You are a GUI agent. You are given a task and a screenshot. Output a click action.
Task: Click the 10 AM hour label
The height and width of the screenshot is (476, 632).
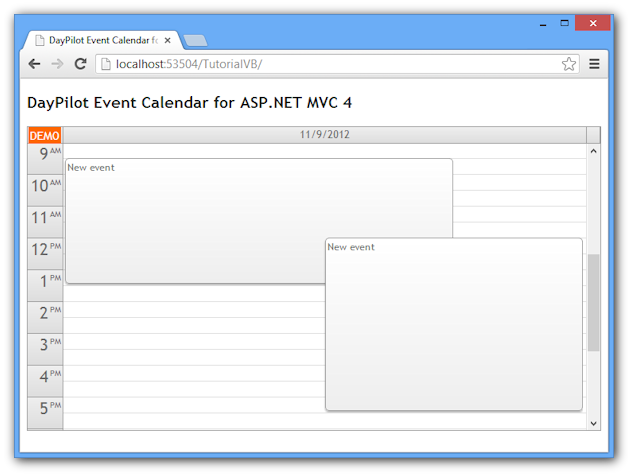45,190
